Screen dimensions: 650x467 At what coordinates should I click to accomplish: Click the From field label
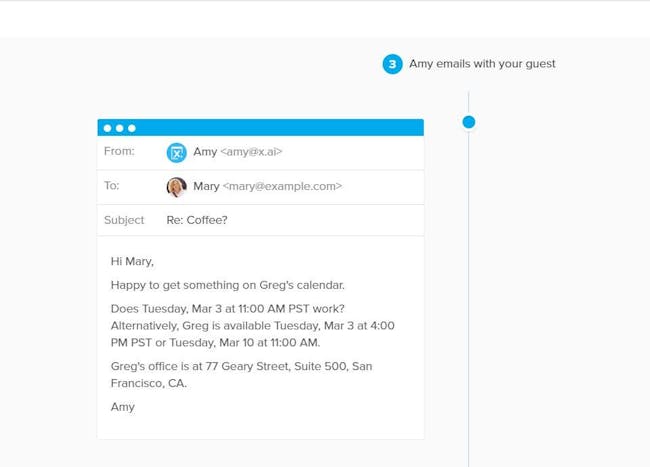click(119, 151)
